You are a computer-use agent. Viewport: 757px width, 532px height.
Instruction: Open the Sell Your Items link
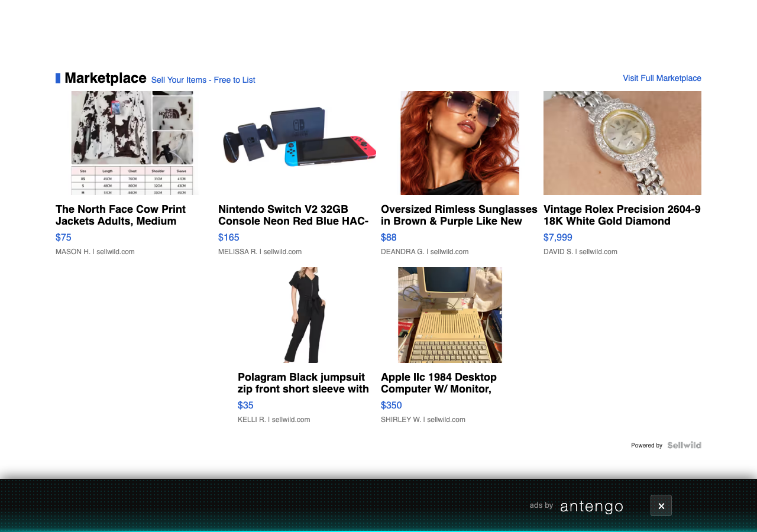[x=203, y=80]
